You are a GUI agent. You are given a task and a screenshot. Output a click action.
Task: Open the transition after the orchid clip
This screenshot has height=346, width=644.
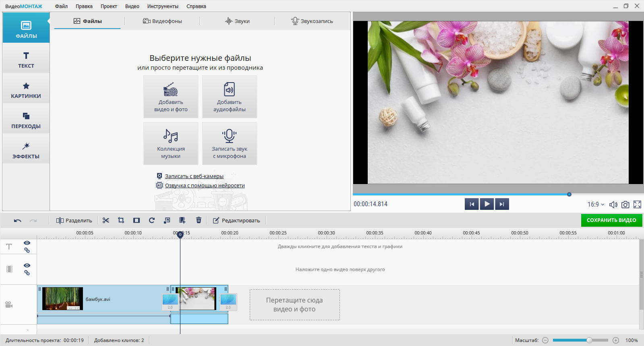tap(228, 302)
